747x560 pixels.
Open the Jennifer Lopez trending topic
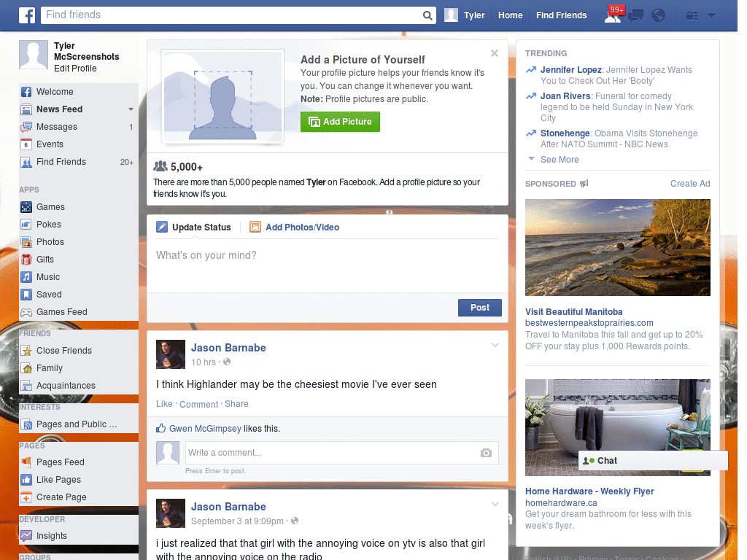click(570, 70)
